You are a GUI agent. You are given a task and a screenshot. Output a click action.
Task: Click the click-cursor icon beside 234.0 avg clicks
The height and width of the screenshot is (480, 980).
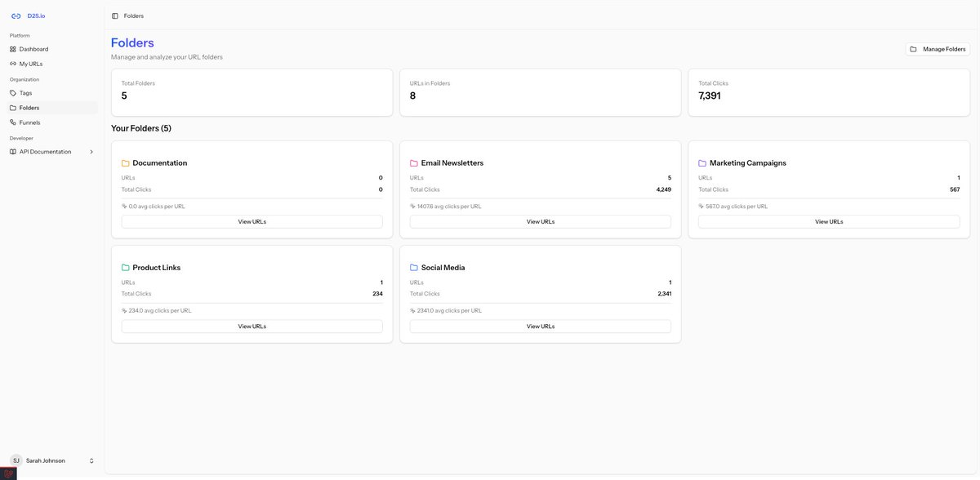124,311
